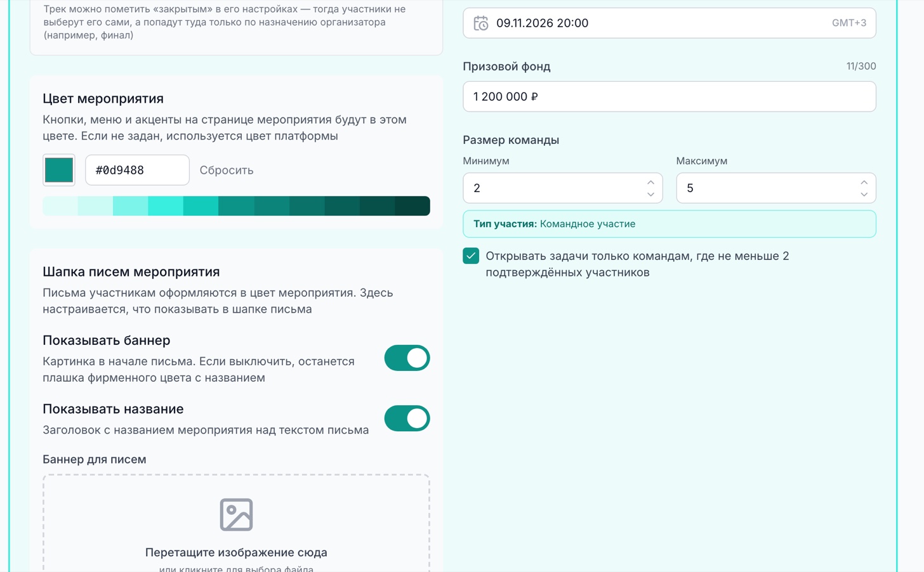This screenshot has height=572, width=924.
Task: Open the event color picker swatch
Action: point(59,170)
